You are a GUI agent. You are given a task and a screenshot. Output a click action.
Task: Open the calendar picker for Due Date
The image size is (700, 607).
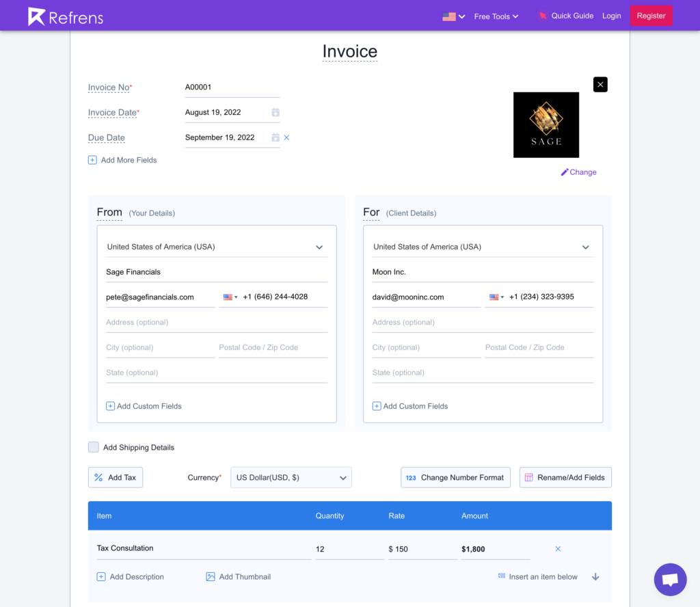click(x=275, y=137)
